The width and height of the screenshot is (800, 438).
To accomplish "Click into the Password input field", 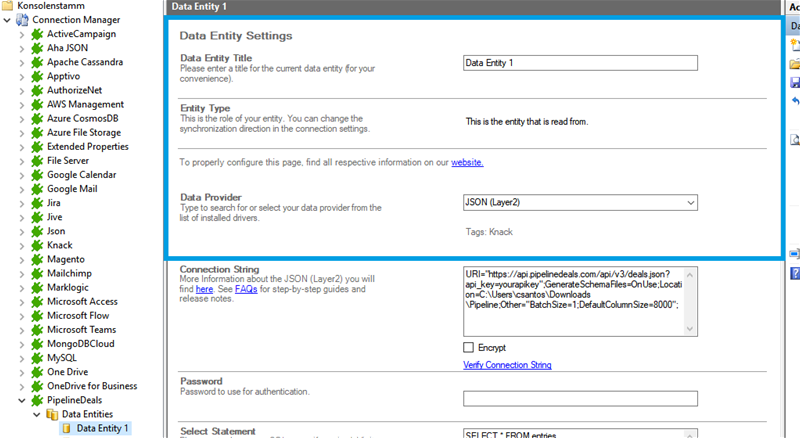I will [x=580, y=398].
